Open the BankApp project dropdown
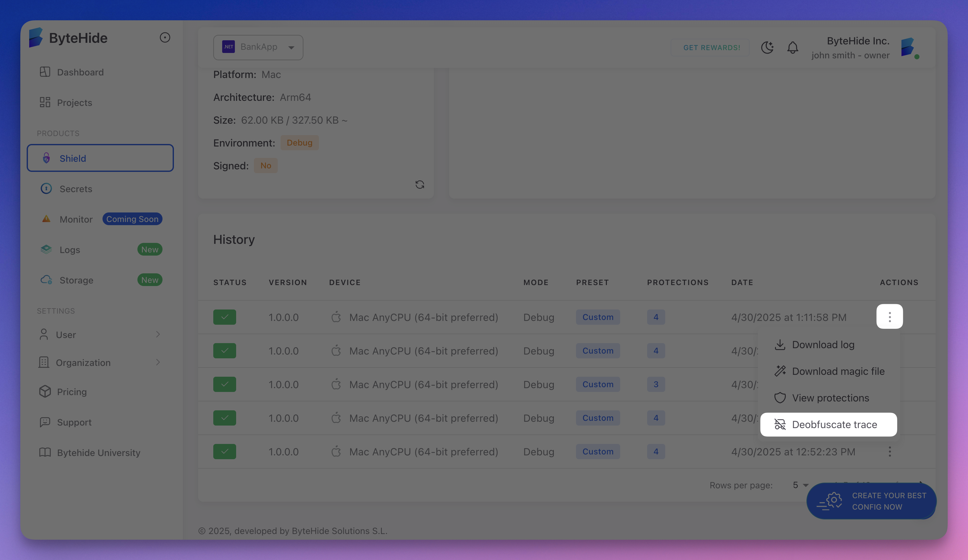The height and width of the screenshot is (560, 968). click(x=258, y=47)
